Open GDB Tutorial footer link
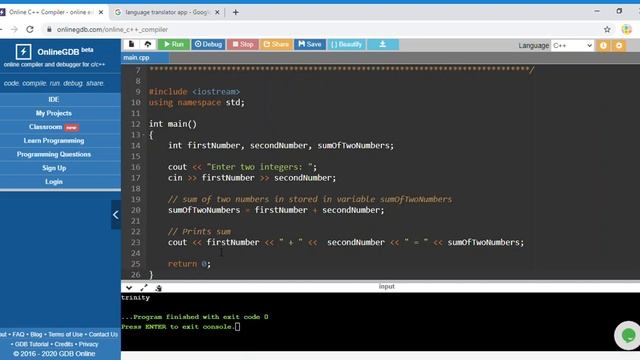Image resolution: width=640 pixels, height=360 pixels. click(32, 344)
